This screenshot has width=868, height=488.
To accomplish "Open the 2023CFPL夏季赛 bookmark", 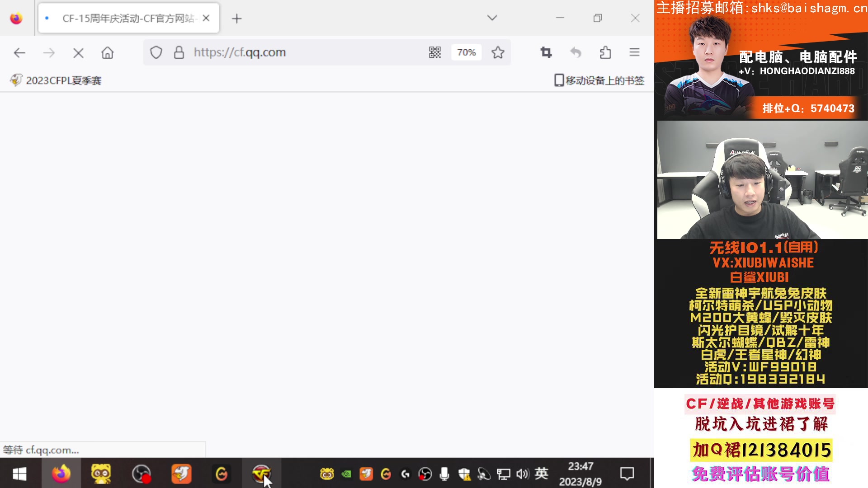I will (56, 80).
